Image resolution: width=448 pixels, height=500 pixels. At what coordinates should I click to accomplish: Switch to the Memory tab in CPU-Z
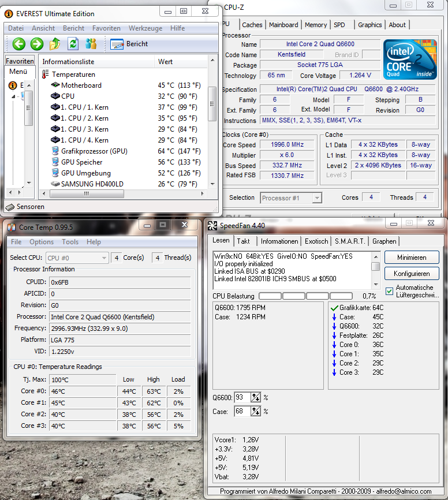pyautogui.click(x=316, y=25)
